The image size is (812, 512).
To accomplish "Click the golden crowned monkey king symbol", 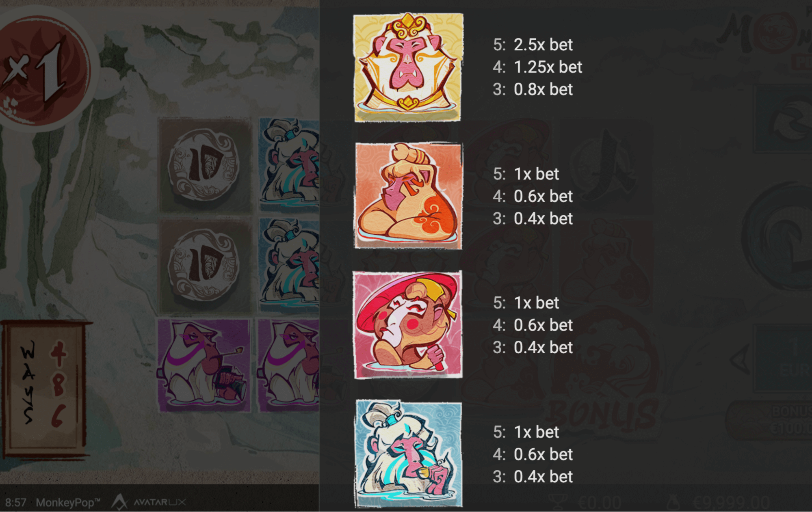I will click(408, 67).
